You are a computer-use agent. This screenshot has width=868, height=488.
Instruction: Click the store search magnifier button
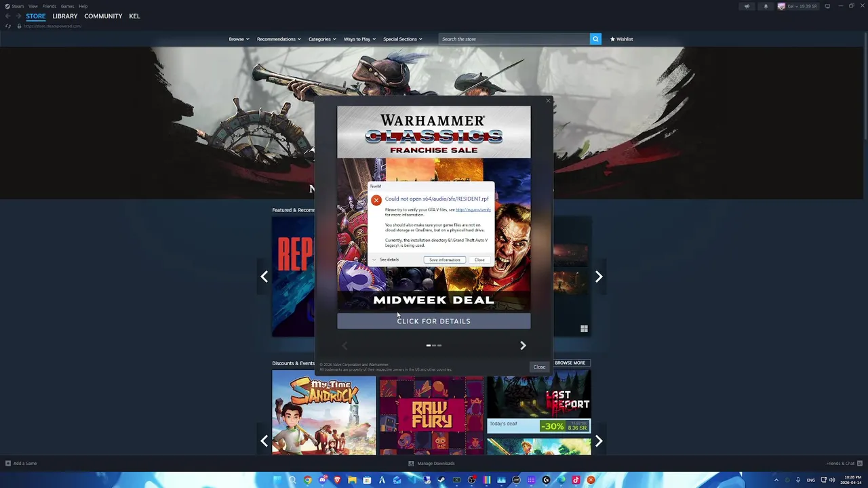(x=595, y=39)
